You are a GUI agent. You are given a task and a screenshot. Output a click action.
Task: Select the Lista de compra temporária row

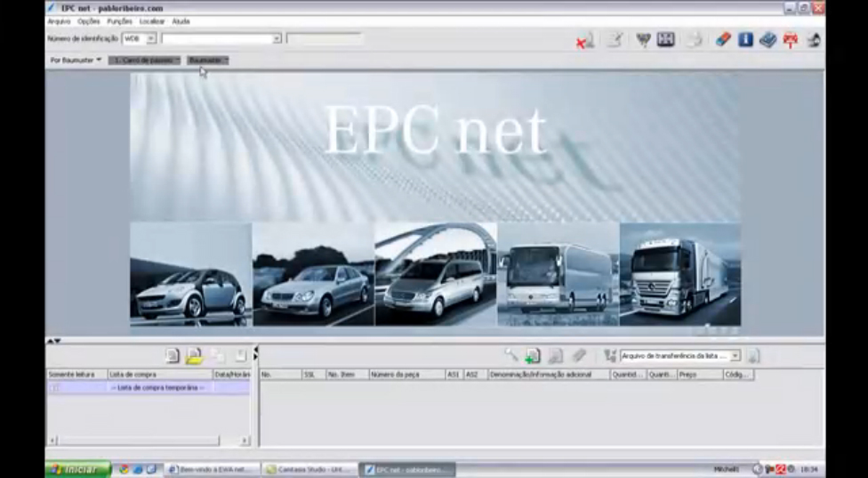148,388
